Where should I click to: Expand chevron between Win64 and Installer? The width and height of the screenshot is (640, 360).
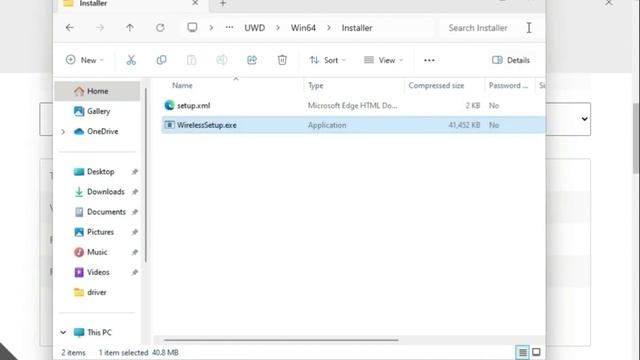(x=329, y=28)
